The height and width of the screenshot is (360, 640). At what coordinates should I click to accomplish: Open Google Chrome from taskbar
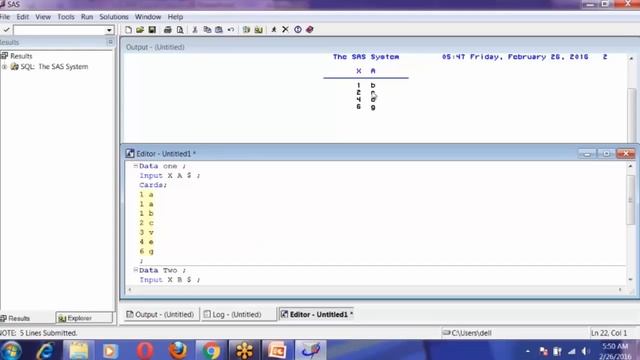coord(211,350)
